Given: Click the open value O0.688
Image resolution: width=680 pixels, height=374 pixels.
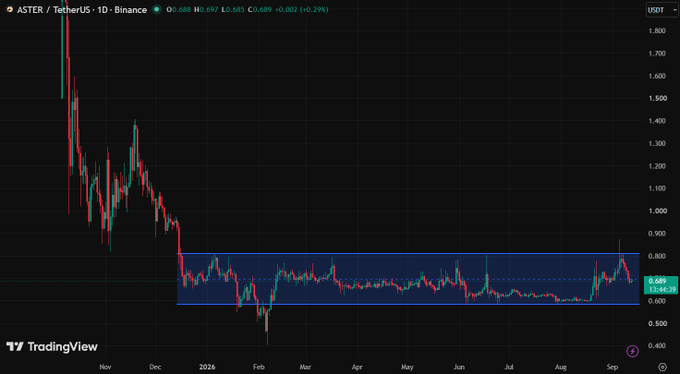Looking at the screenshot, I should (179, 10).
